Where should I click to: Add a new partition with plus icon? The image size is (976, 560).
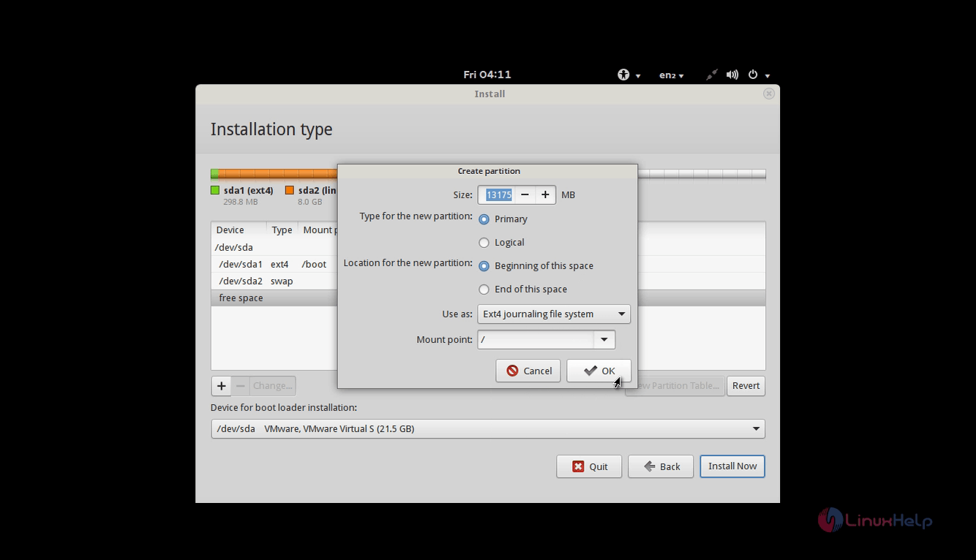click(x=221, y=385)
